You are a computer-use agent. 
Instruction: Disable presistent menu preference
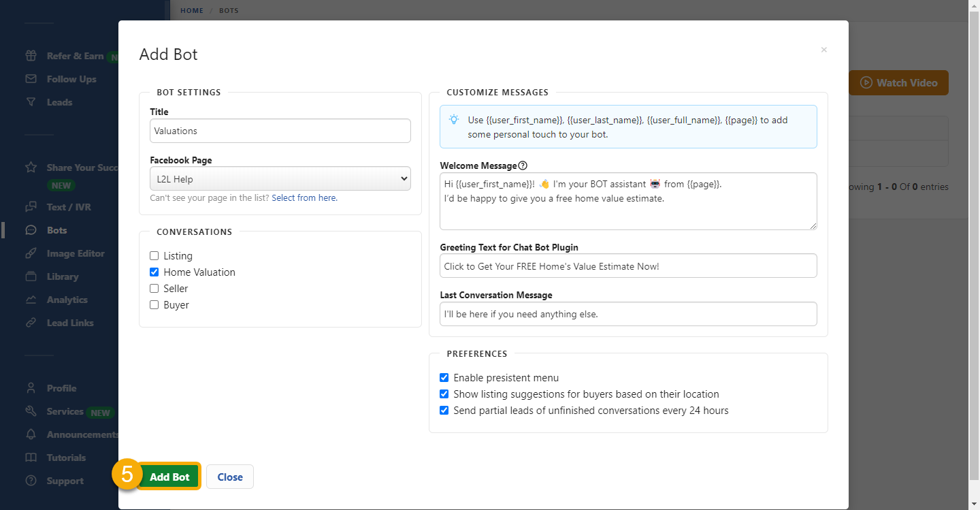pyautogui.click(x=444, y=377)
